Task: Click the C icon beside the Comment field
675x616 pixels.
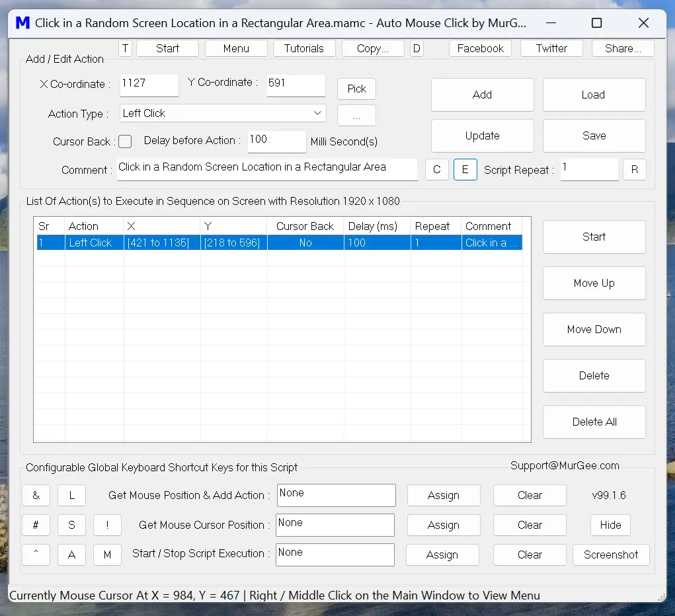Action: [x=436, y=169]
